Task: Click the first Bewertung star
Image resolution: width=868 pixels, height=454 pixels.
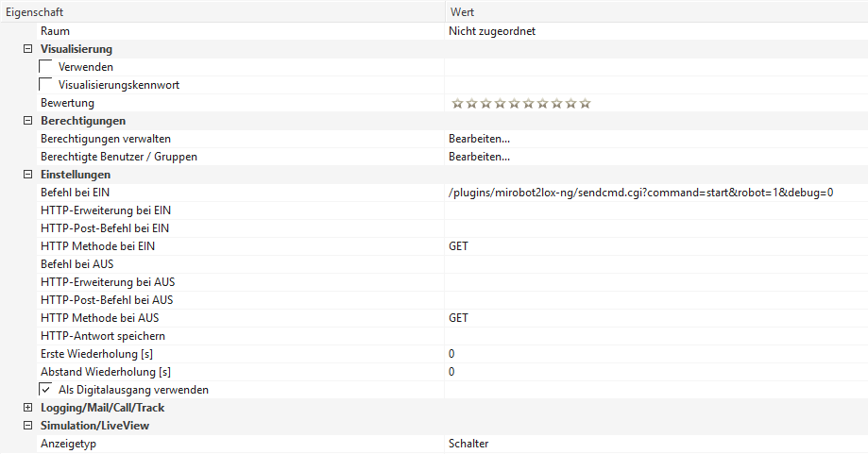Action: coord(458,103)
